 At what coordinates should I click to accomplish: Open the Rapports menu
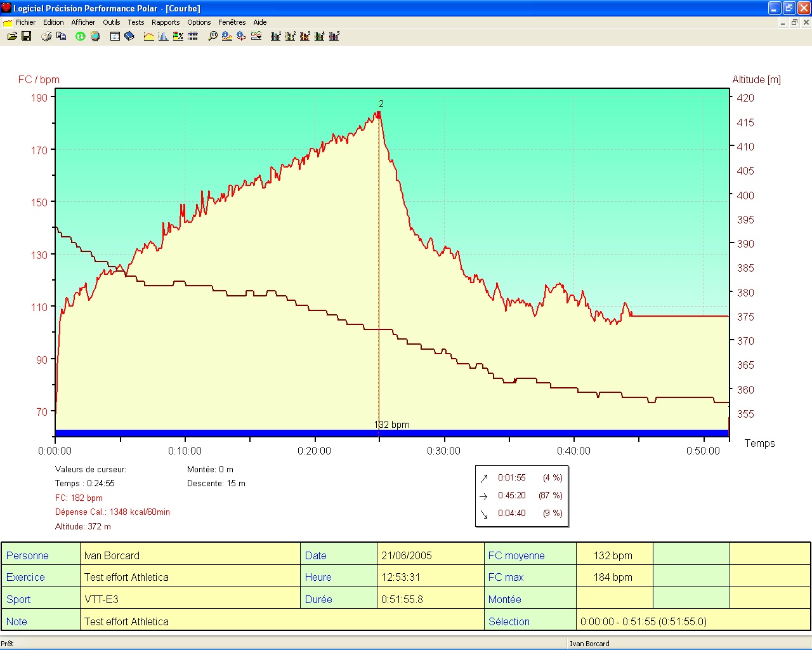tap(166, 22)
